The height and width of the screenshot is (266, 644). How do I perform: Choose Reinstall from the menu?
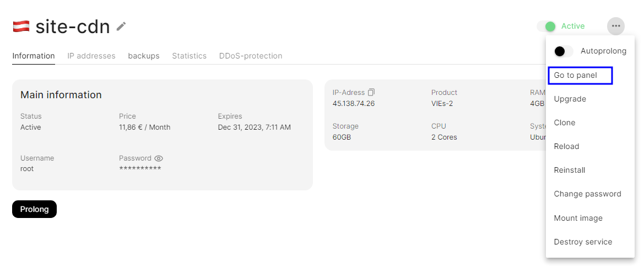[x=570, y=170]
